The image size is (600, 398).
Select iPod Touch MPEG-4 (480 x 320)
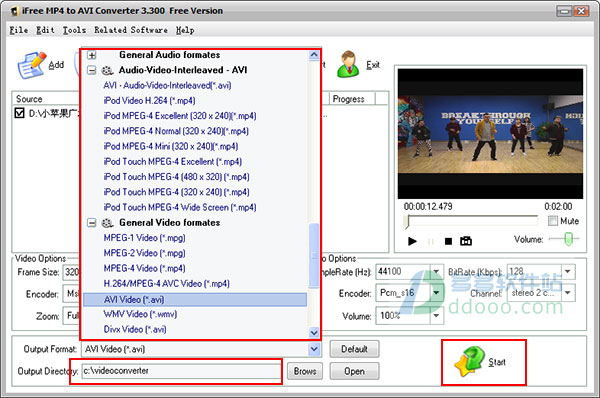tap(176, 177)
